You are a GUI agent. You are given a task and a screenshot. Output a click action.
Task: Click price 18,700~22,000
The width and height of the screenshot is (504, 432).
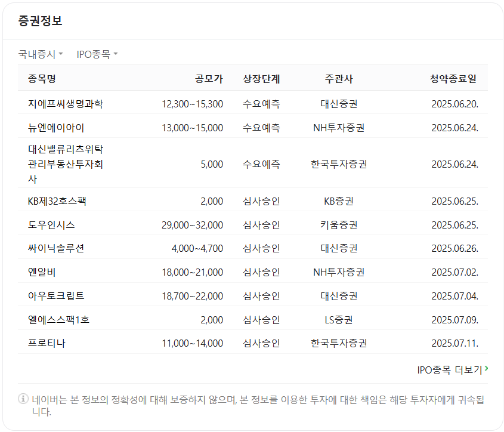pos(192,296)
